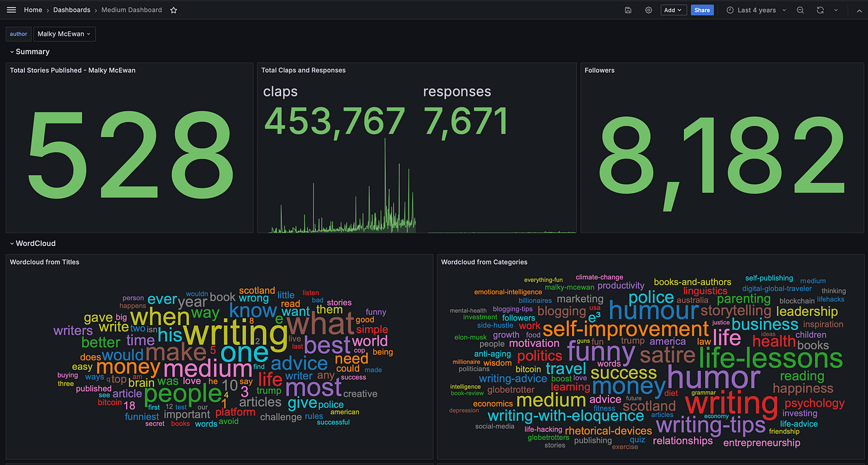Click the word 'what' in Titles wordcloud

pos(320,324)
